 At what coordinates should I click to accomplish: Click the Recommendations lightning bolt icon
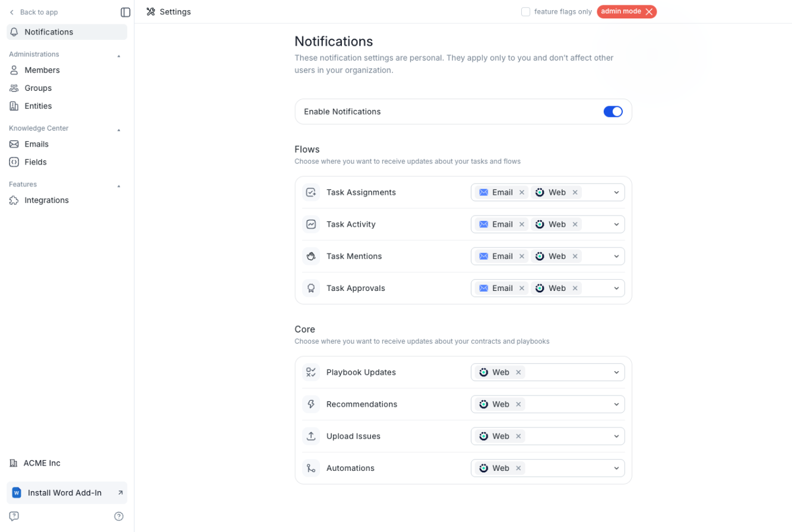(311, 404)
